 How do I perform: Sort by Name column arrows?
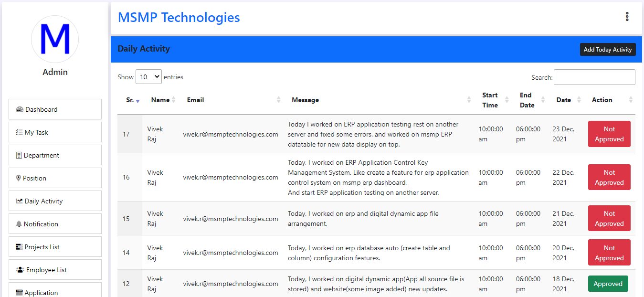(174, 100)
